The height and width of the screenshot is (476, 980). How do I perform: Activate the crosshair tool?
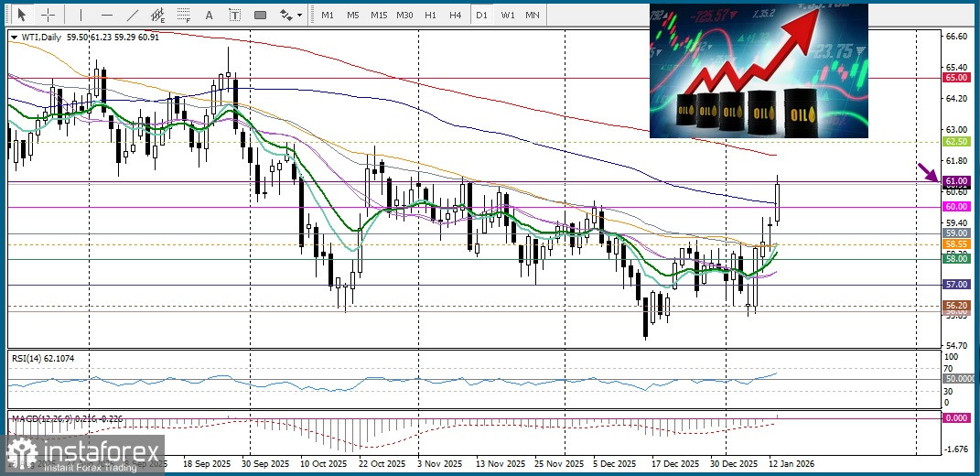click(48, 15)
